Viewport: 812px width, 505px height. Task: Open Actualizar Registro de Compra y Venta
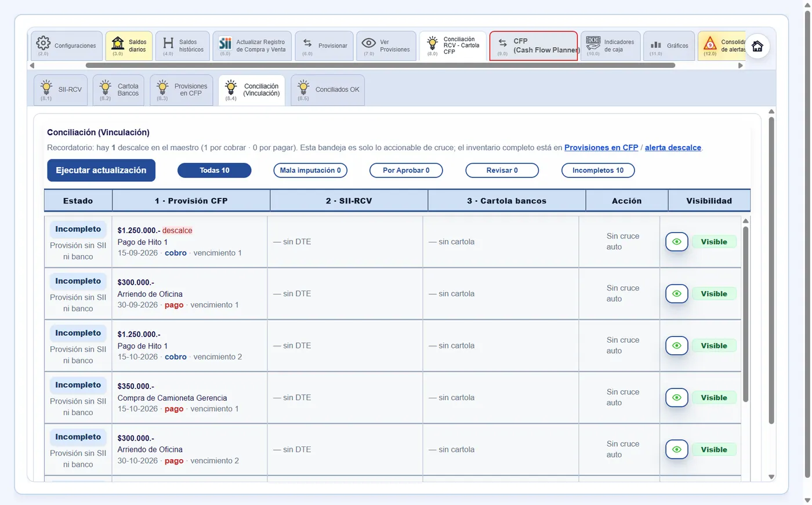point(252,46)
